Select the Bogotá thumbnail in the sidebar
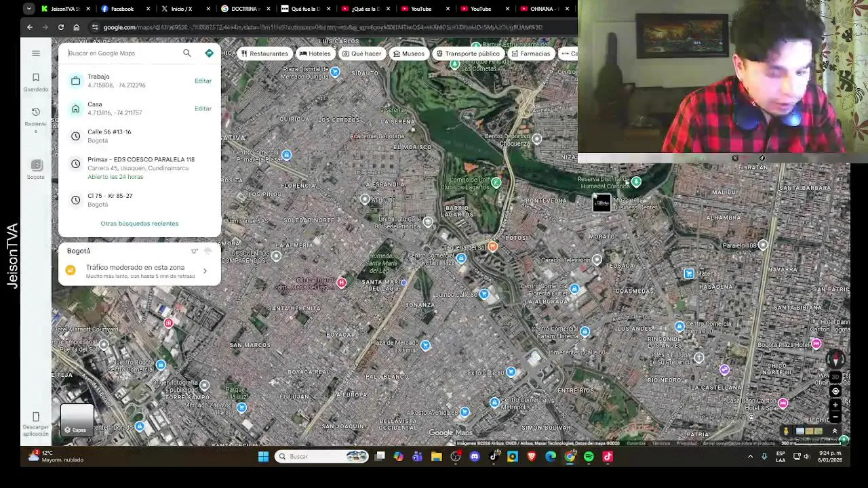The image size is (868, 488). pos(36,165)
